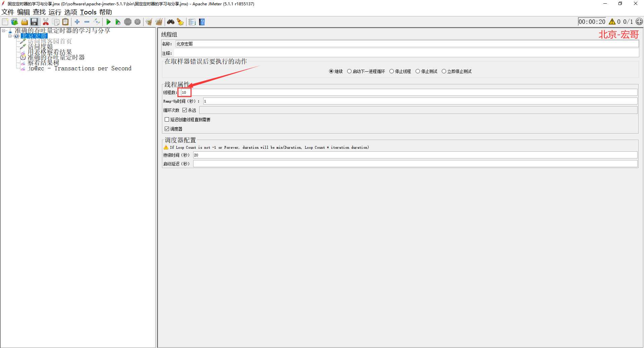Image resolution: width=644 pixels, height=348 pixels.
Task: Click the Copy icon in toolbar
Action: click(56, 22)
